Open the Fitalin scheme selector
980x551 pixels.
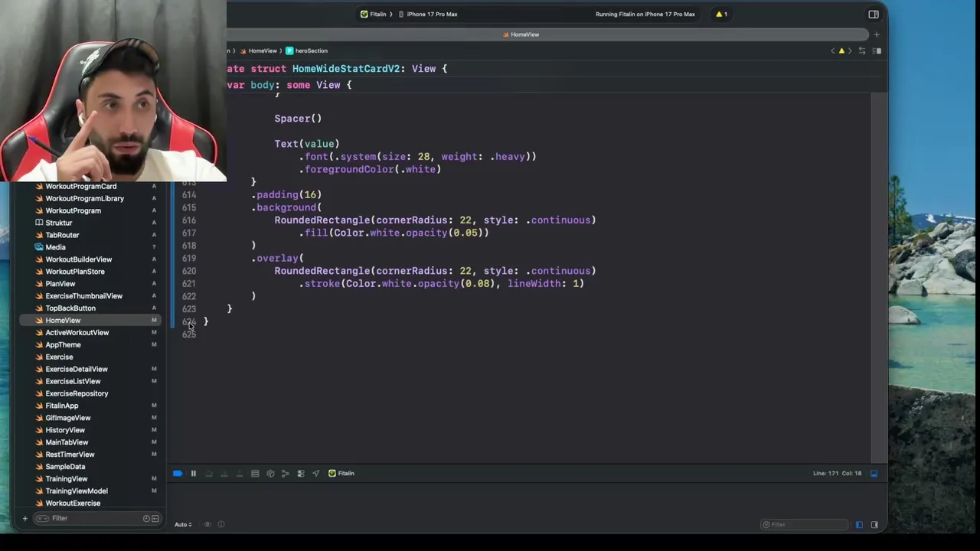pyautogui.click(x=374, y=14)
